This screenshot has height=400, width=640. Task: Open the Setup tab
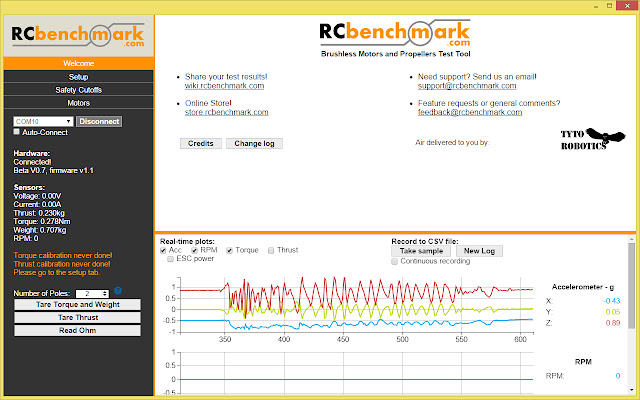(x=78, y=77)
